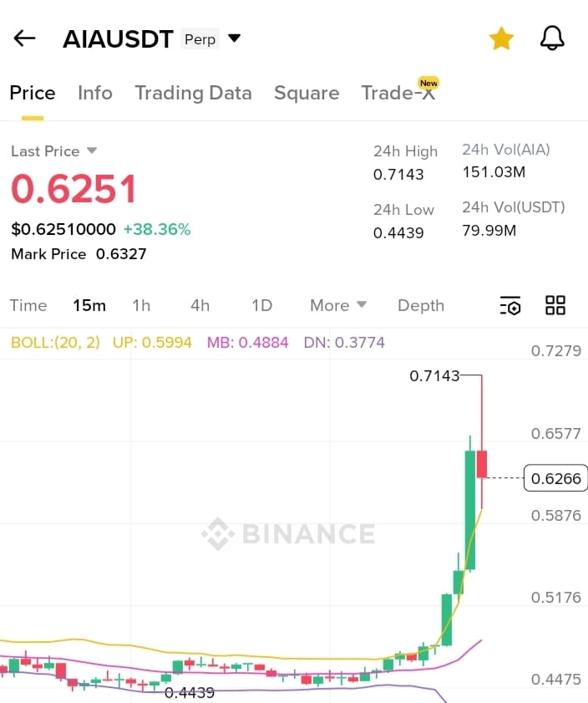This screenshot has width=588, height=703.
Task: Select the 1h chart interval
Action: click(x=141, y=305)
